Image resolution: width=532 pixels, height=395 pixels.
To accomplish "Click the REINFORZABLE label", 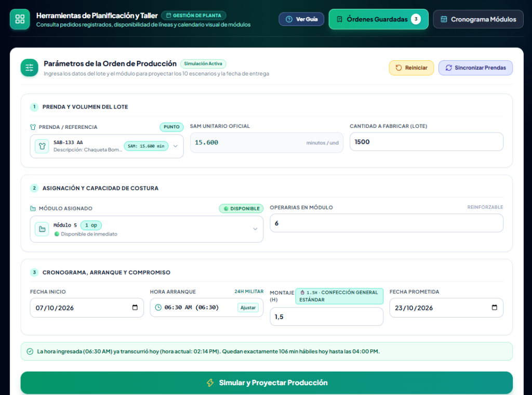I will 485,207.
